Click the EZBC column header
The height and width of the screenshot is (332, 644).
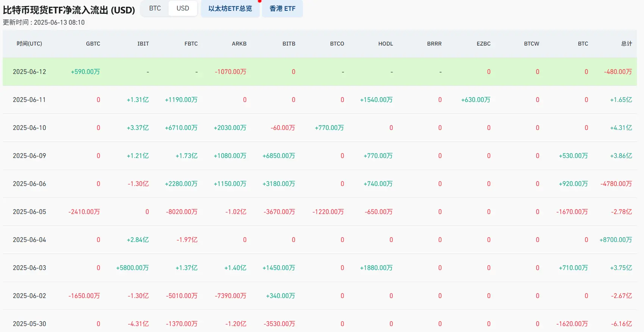coord(484,44)
